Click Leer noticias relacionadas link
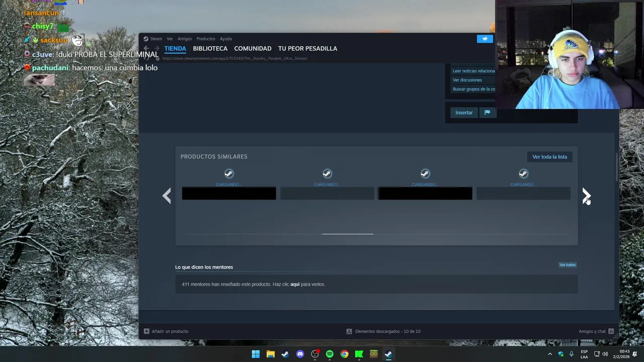 tap(474, 71)
